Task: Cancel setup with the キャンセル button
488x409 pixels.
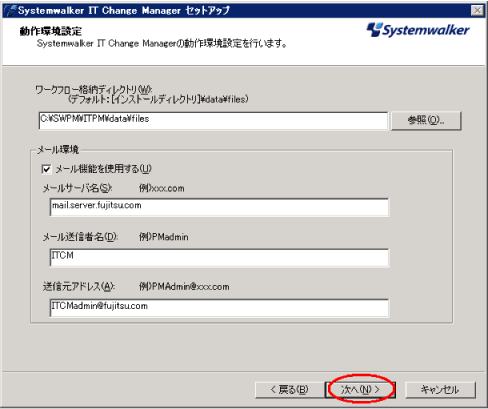Action: point(440,390)
